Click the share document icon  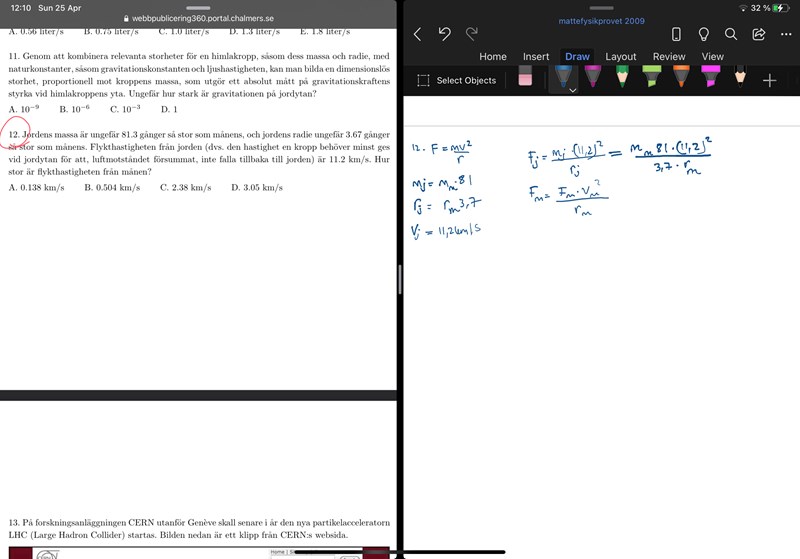[x=758, y=34]
